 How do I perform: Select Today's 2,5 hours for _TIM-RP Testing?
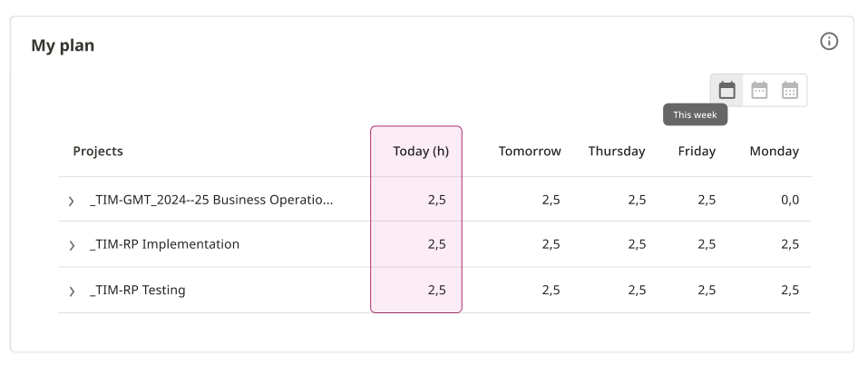[437, 291]
